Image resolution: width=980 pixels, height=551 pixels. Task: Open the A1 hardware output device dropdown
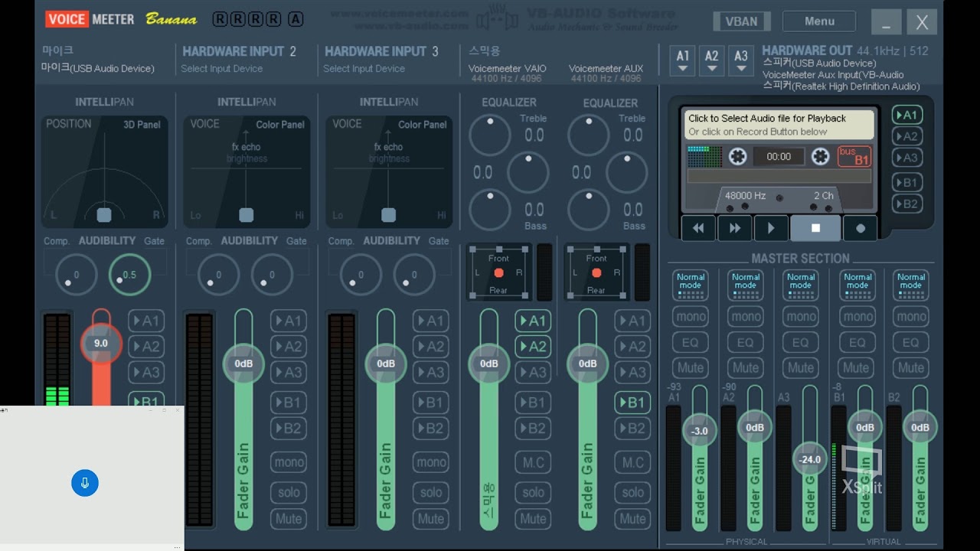pos(682,60)
